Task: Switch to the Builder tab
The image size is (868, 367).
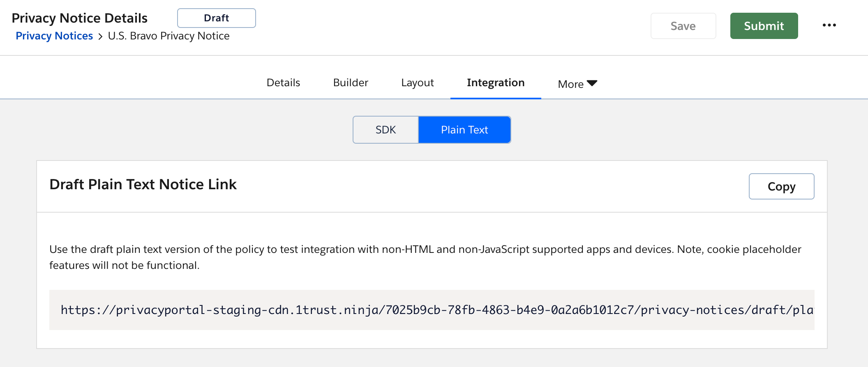Action: (351, 83)
